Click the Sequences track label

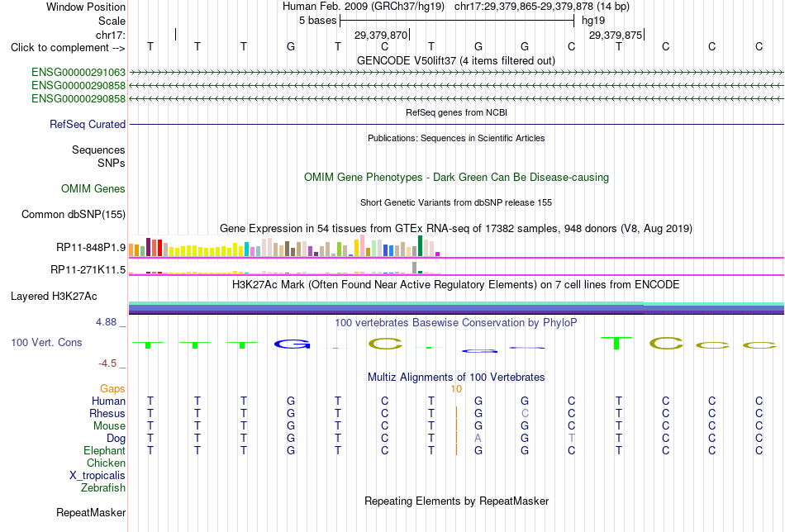tap(98, 150)
